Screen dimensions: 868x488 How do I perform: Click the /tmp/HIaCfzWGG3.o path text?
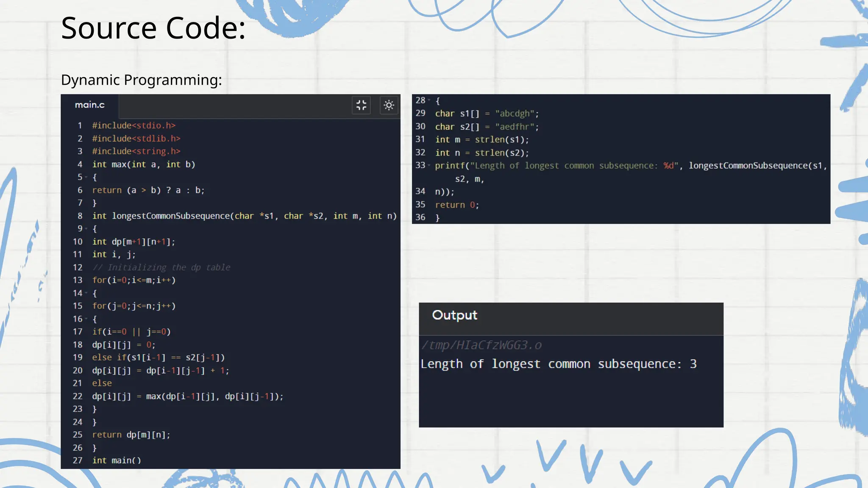point(481,345)
